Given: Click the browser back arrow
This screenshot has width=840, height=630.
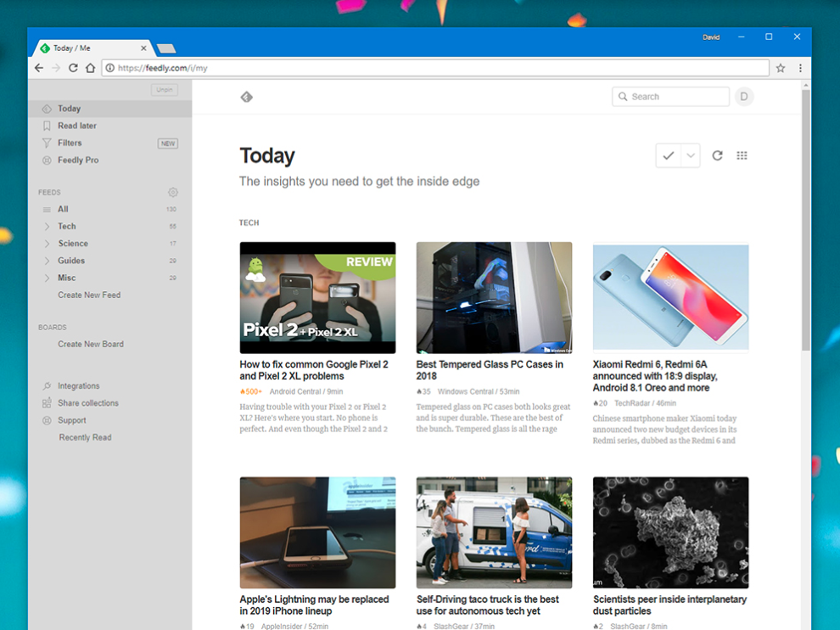Looking at the screenshot, I should pos(38,68).
